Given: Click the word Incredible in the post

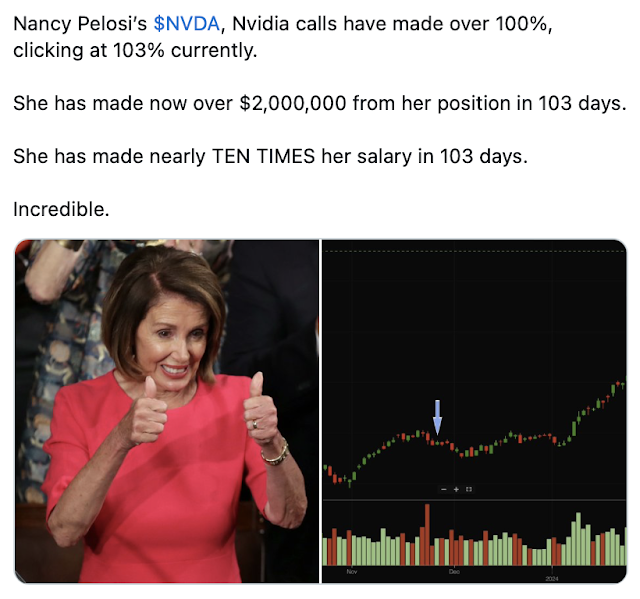Looking at the screenshot, I should pyautogui.click(x=61, y=209).
